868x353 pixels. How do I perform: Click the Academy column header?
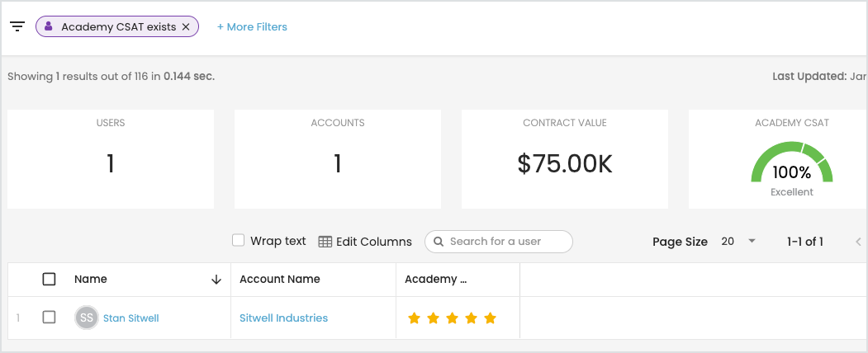click(436, 280)
